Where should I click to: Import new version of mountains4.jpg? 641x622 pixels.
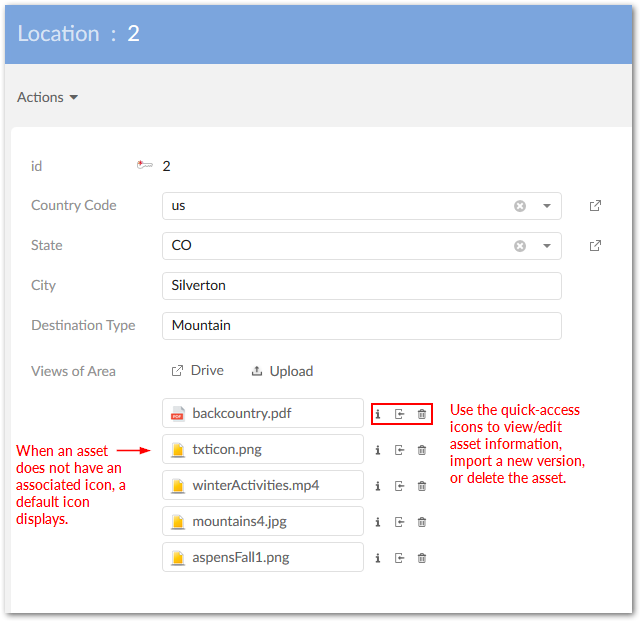399,522
